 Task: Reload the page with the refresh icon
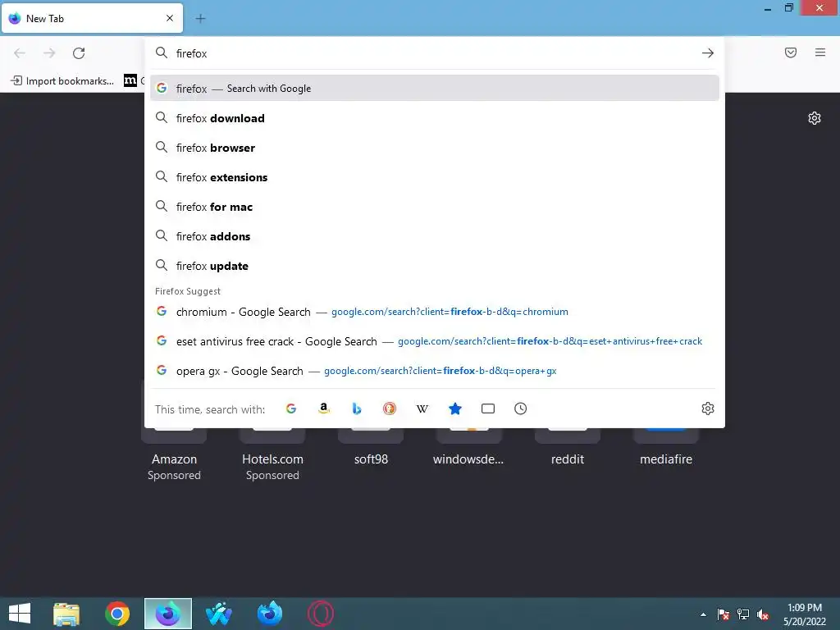79,53
